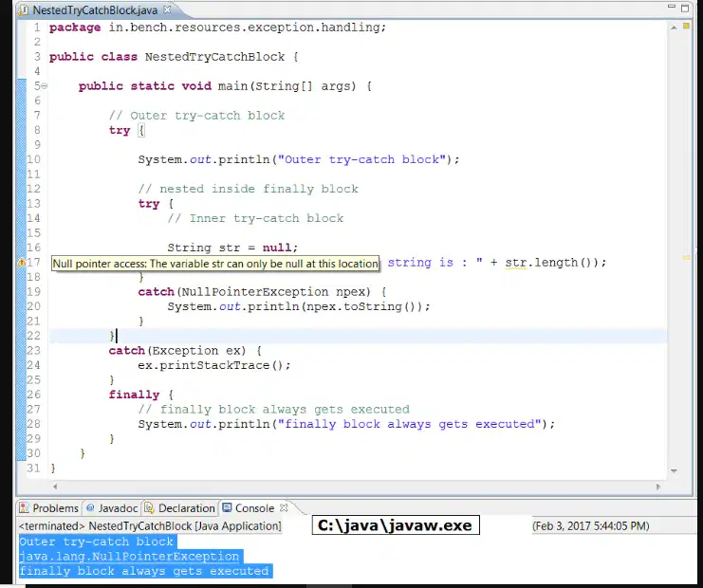Click class name NestedTryCatchBlock on line 3

pyautogui.click(x=214, y=57)
